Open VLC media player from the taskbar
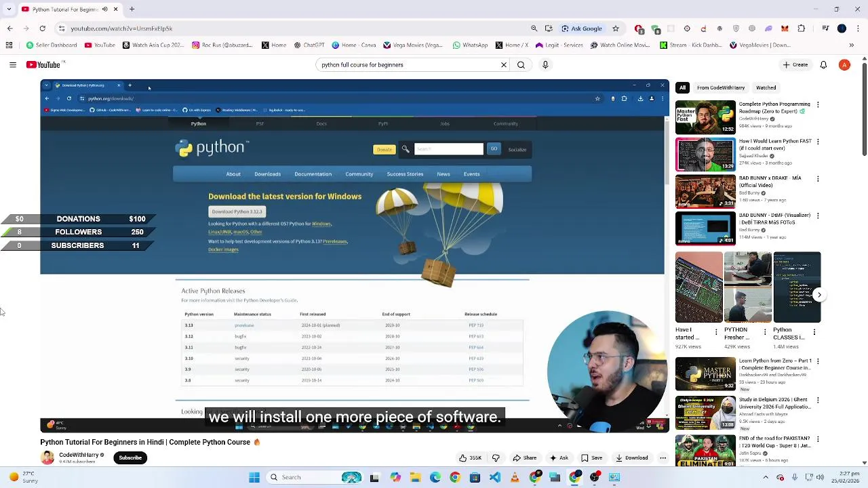Image resolution: width=868 pixels, height=488 pixels. click(515, 477)
